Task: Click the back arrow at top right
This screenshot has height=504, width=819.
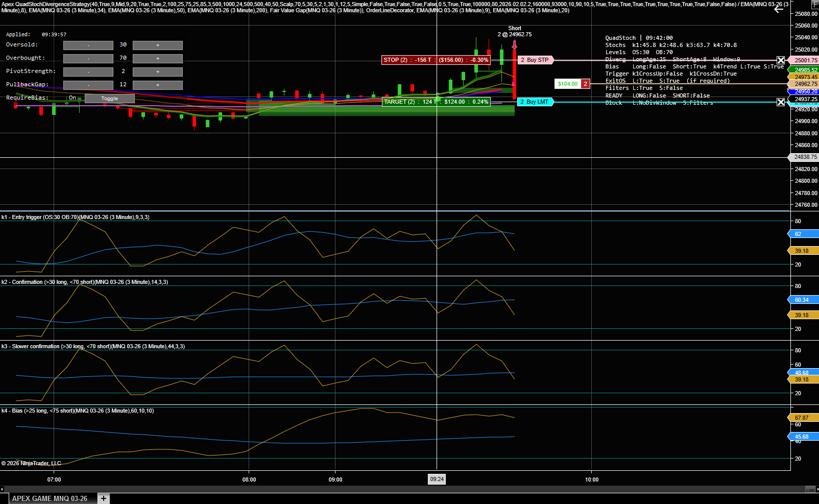Action: (778, 9)
